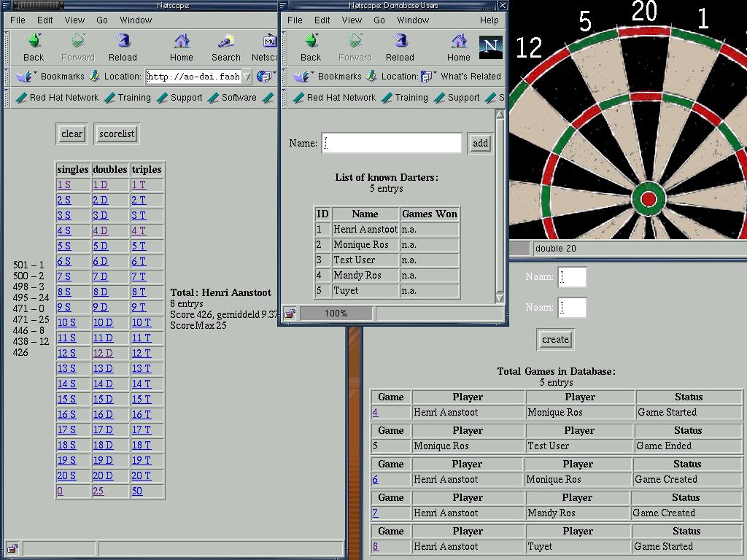Image resolution: width=747 pixels, height=560 pixels.
Task: Open Bookmarks icon in left Netscape window
Action: point(26,76)
